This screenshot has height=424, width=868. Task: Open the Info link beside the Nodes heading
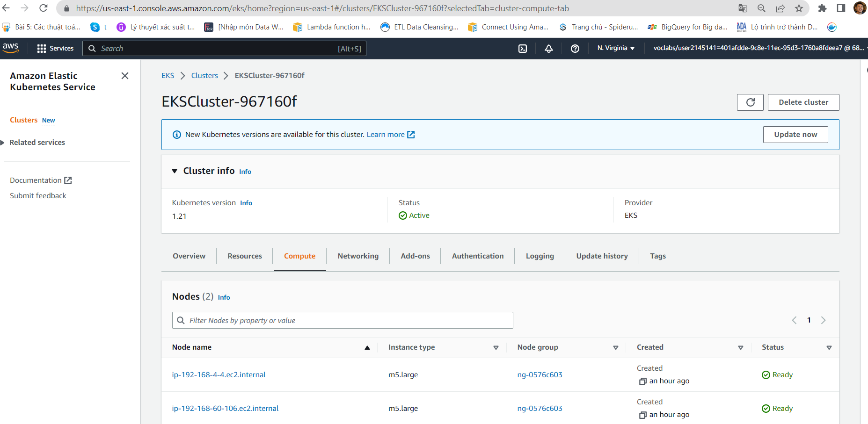tap(224, 297)
